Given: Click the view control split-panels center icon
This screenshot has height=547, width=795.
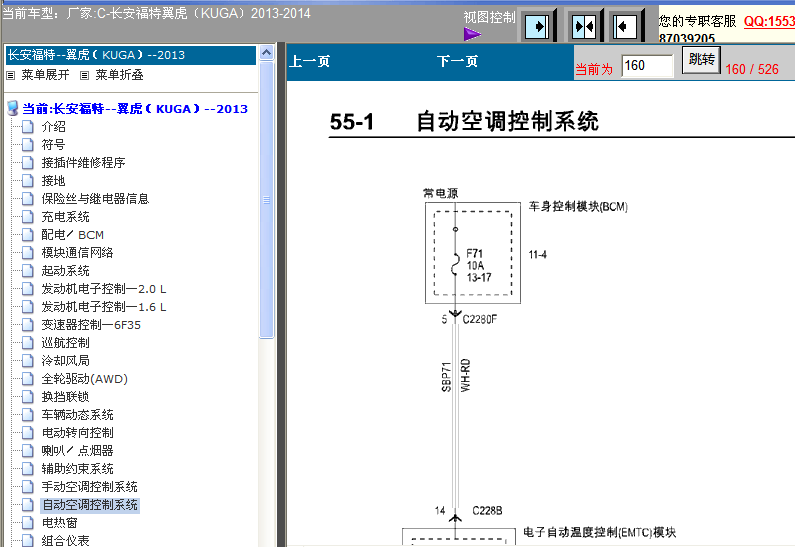Looking at the screenshot, I should coord(584,26).
